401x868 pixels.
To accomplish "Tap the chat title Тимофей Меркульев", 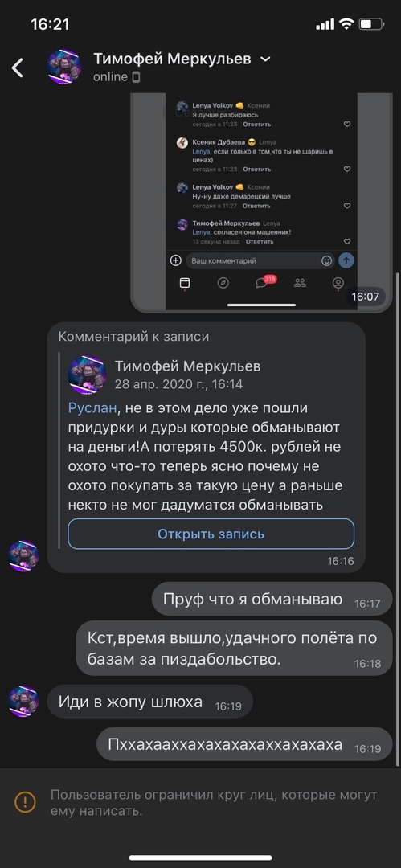I will tap(172, 59).
